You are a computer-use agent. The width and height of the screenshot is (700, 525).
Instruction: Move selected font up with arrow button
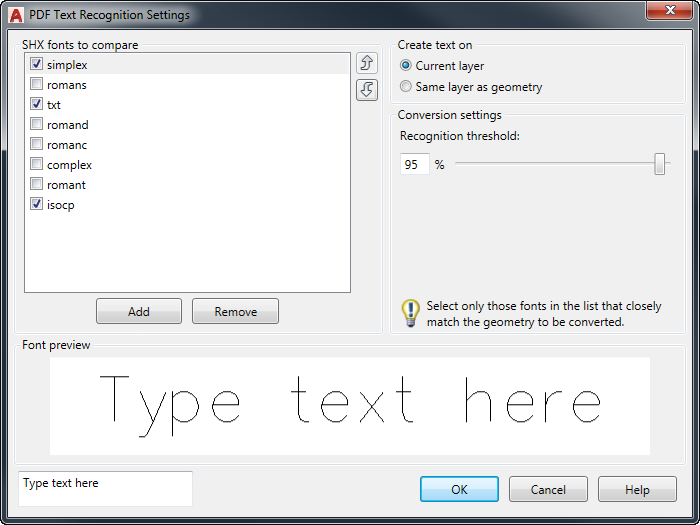[367, 63]
